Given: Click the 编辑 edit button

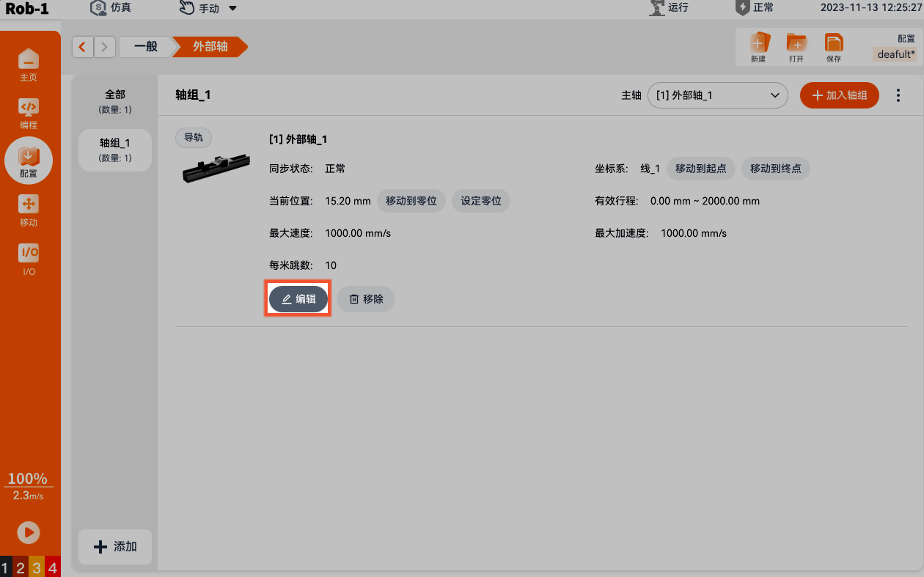Looking at the screenshot, I should (x=298, y=299).
